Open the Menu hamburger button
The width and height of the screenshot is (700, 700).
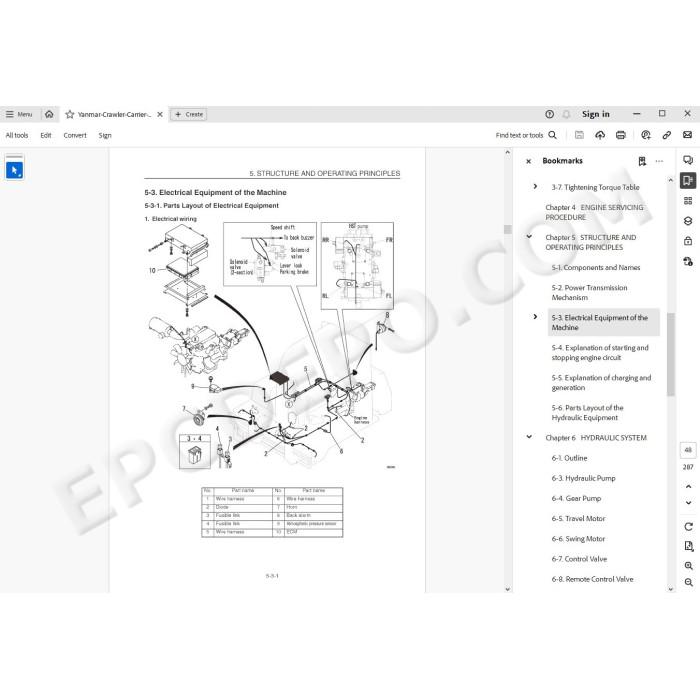pyautogui.click(x=19, y=114)
